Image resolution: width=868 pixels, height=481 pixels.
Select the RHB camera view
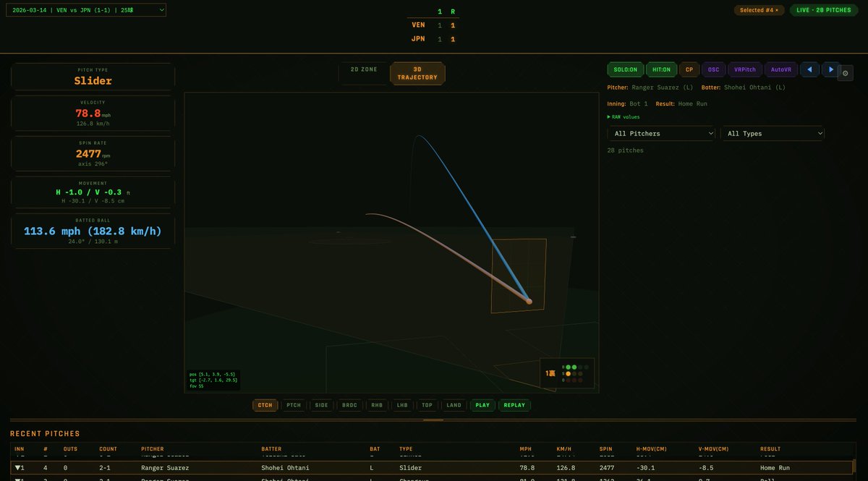(377, 405)
